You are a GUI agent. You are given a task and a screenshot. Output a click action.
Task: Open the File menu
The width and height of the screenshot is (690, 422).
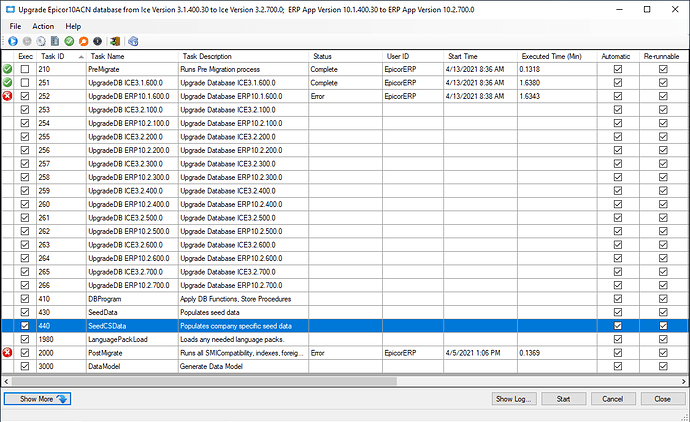coord(15,26)
